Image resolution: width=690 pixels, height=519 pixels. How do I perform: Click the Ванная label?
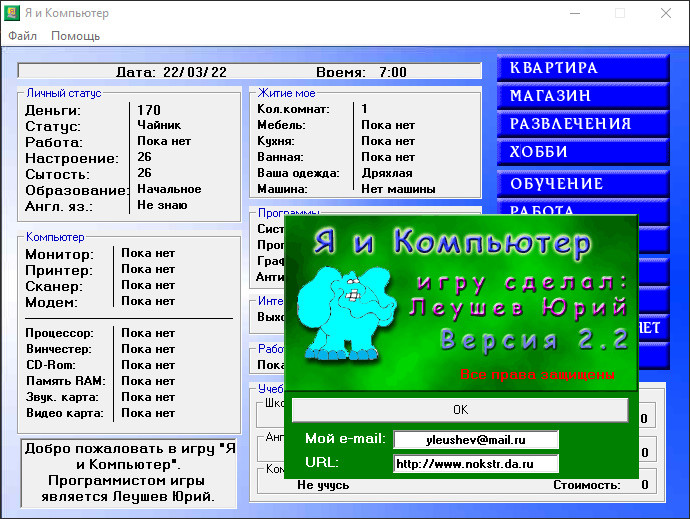point(280,157)
